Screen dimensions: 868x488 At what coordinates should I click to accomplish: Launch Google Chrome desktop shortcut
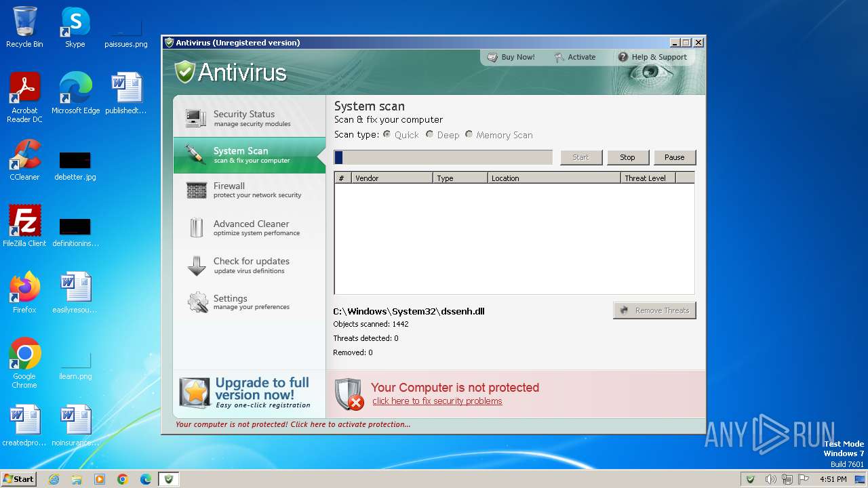point(24,363)
